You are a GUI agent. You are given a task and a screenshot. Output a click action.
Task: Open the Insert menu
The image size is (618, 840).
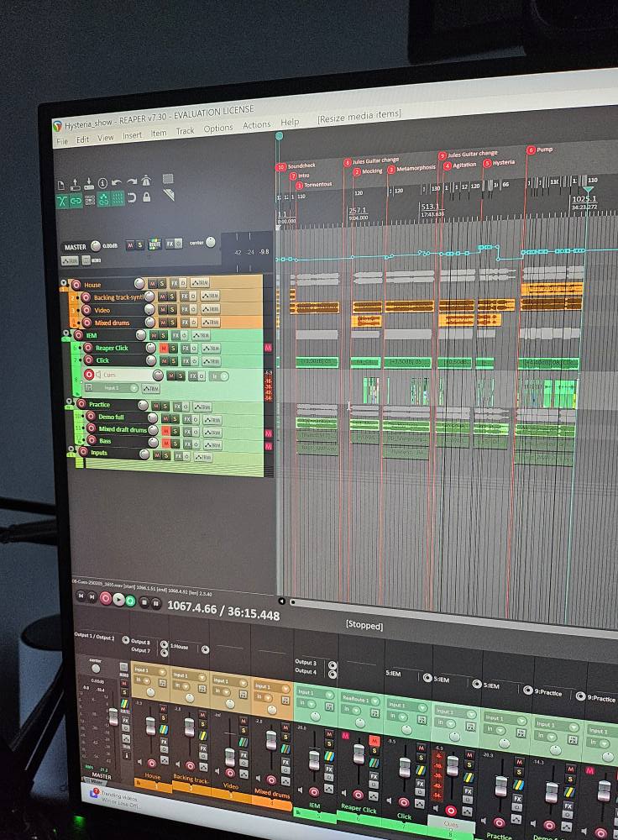coord(133,135)
